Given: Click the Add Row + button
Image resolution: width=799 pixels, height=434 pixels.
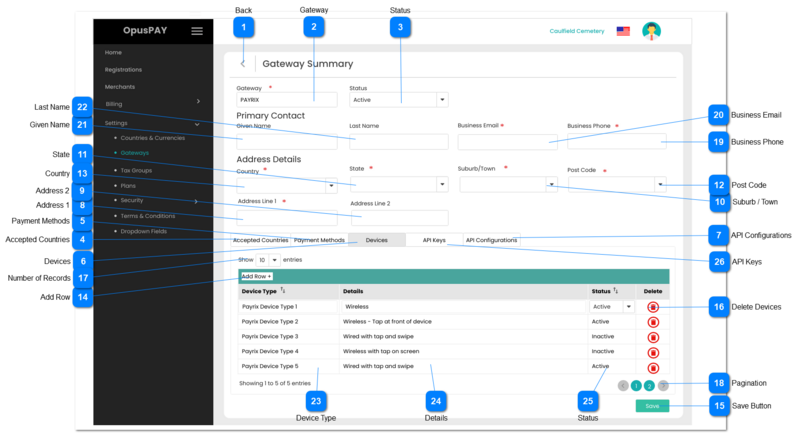Looking at the screenshot, I should [257, 275].
